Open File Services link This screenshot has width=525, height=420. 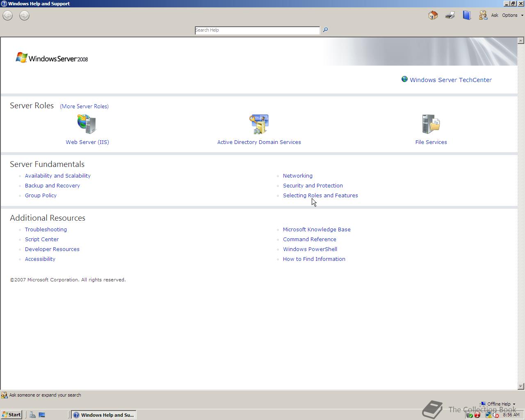431,142
